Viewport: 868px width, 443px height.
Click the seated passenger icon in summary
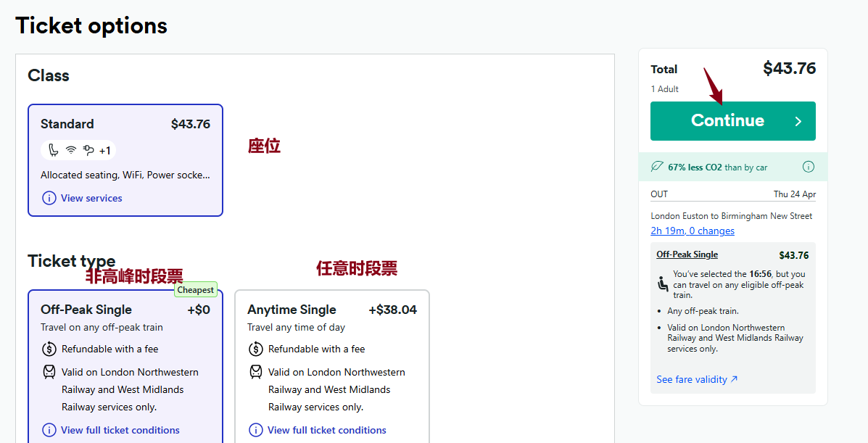pyautogui.click(x=663, y=284)
